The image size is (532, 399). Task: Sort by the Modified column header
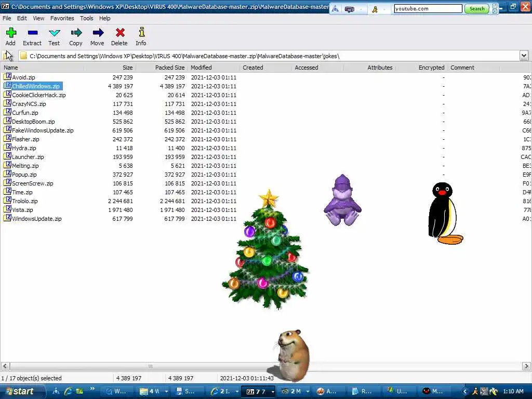click(x=214, y=68)
